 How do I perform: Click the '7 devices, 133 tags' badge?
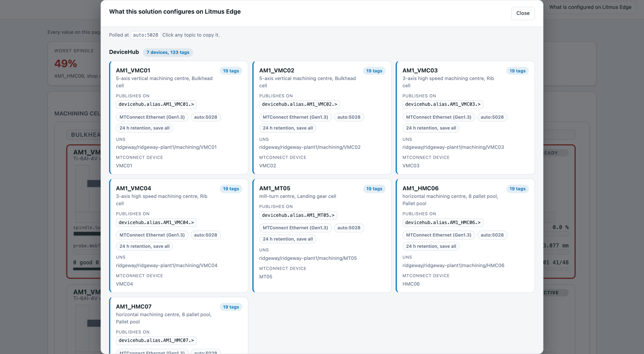tap(168, 52)
